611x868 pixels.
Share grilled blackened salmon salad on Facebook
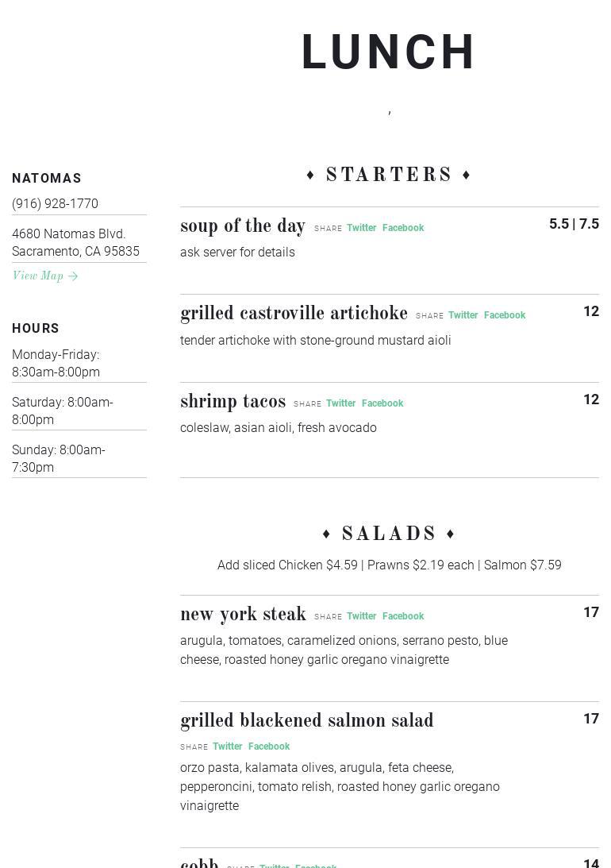(x=269, y=746)
